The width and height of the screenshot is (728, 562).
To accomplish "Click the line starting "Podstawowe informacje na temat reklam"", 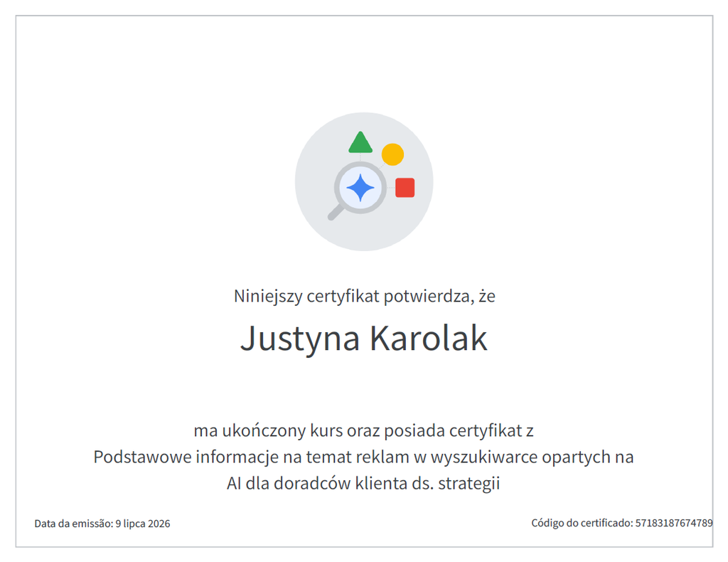I will coord(363,457).
